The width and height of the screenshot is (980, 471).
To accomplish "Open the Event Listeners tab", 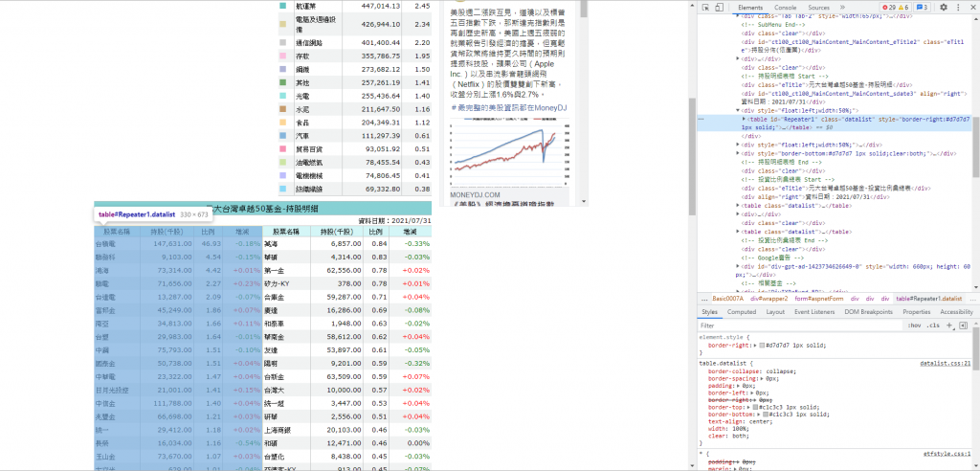I will pyautogui.click(x=814, y=311).
